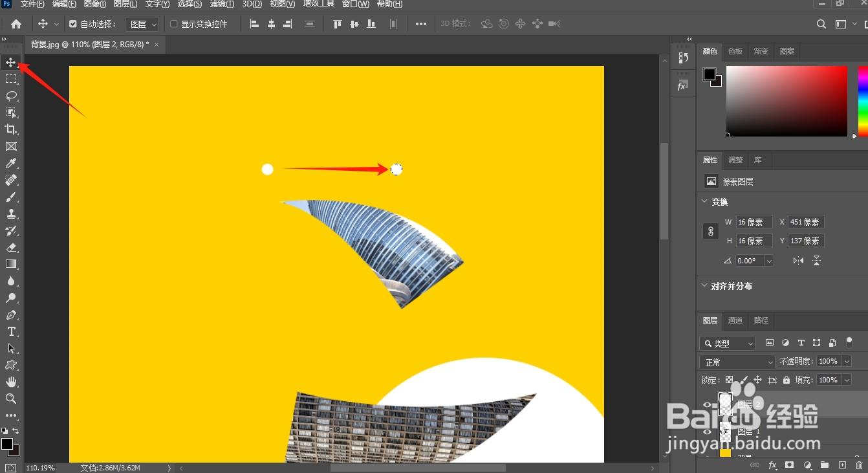The image size is (868, 473).
Task: Select the Zoom tool
Action: coord(11,399)
